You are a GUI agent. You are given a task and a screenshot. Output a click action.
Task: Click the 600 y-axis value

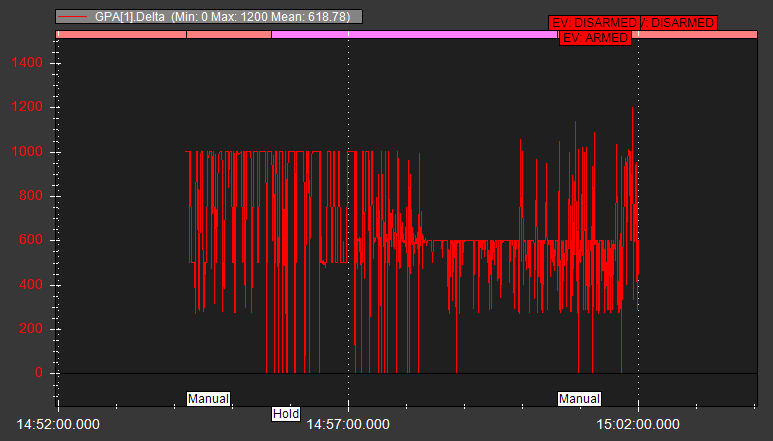pyautogui.click(x=31, y=240)
